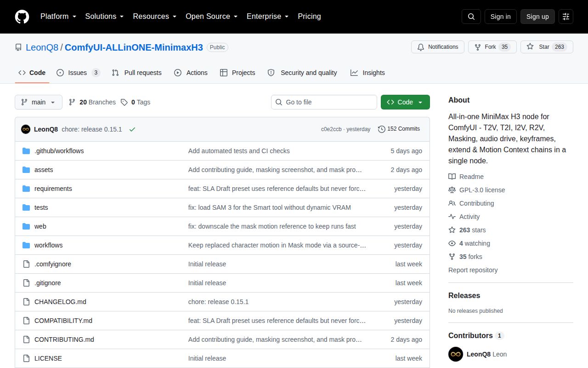
Task: Open the main branch selector dropdown
Action: click(x=39, y=102)
